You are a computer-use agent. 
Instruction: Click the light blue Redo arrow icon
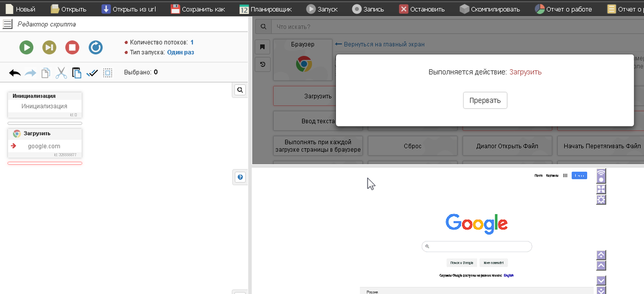31,72
